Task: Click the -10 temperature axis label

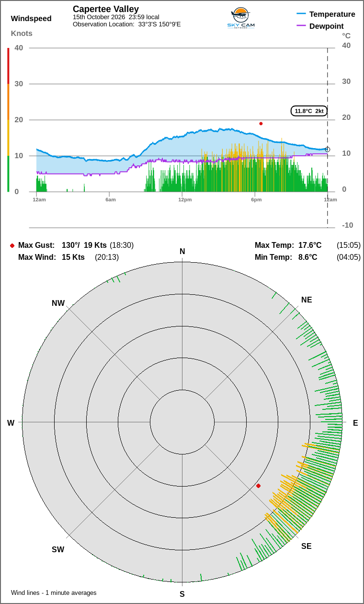Action: click(x=347, y=225)
